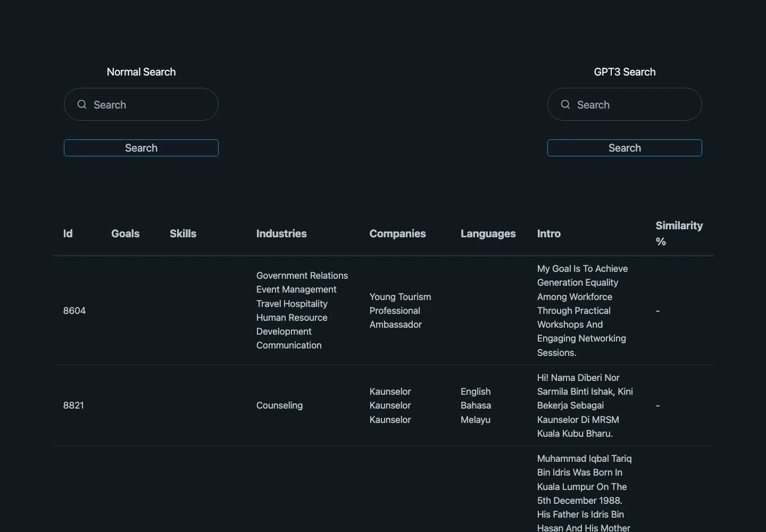
Task: Click the Similarity % column header
Action: click(x=679, y=234)
